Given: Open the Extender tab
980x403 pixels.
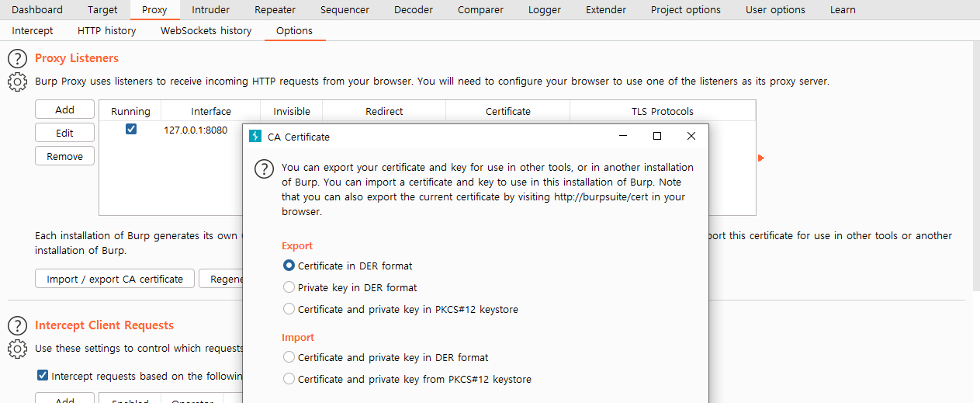Looking at the screenshot, I should click(x=605, y=10).
